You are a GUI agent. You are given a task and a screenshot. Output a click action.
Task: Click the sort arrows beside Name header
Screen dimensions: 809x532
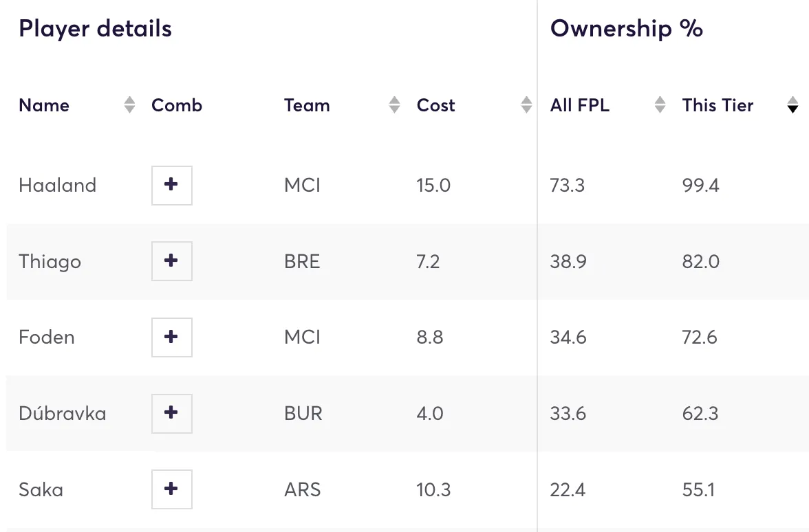(x=129, y=105)
